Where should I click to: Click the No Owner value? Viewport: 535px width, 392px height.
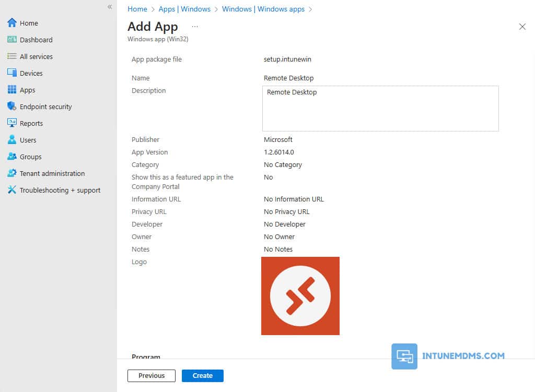point(279,237)
